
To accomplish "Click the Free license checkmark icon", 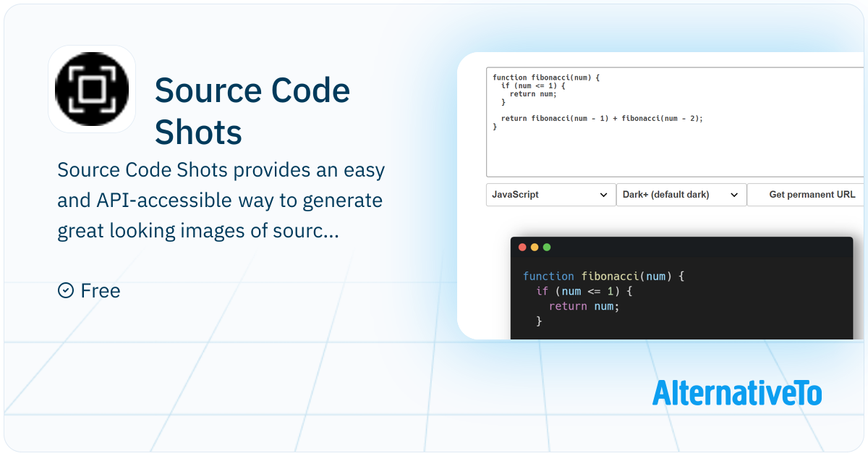I will click(x=65, y=290).
